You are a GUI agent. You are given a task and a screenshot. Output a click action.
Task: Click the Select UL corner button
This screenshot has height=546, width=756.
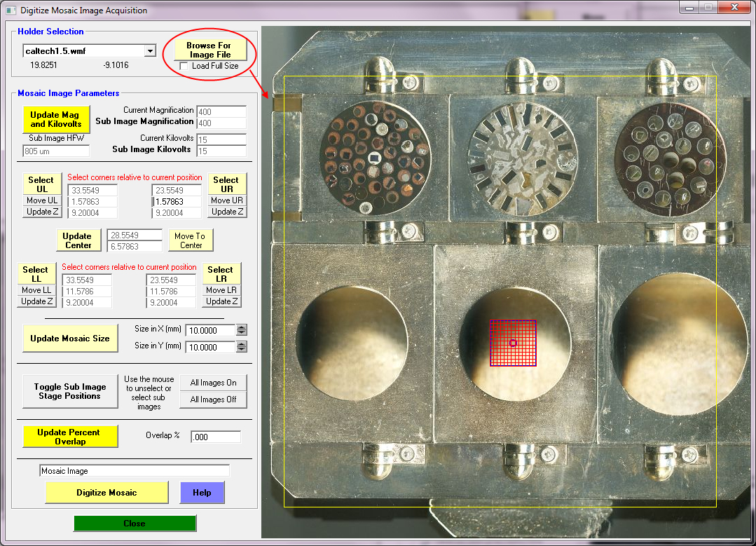pyautogui.click(x=41, y=184)
